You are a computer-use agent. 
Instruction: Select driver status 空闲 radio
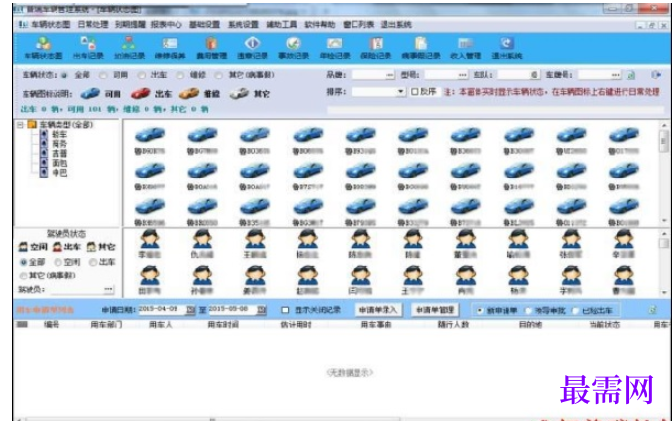(x=58, y=262)
